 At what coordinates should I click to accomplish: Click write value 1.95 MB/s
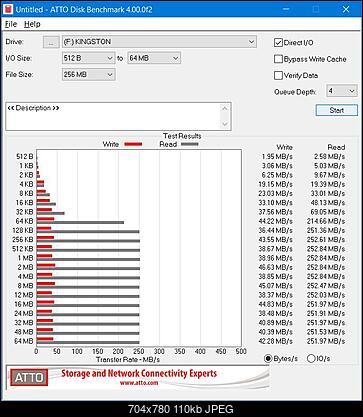[277, 156]
